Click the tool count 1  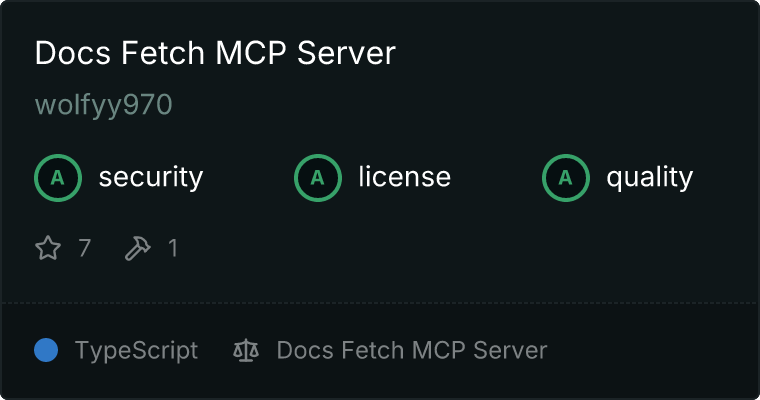coord(173,248)
